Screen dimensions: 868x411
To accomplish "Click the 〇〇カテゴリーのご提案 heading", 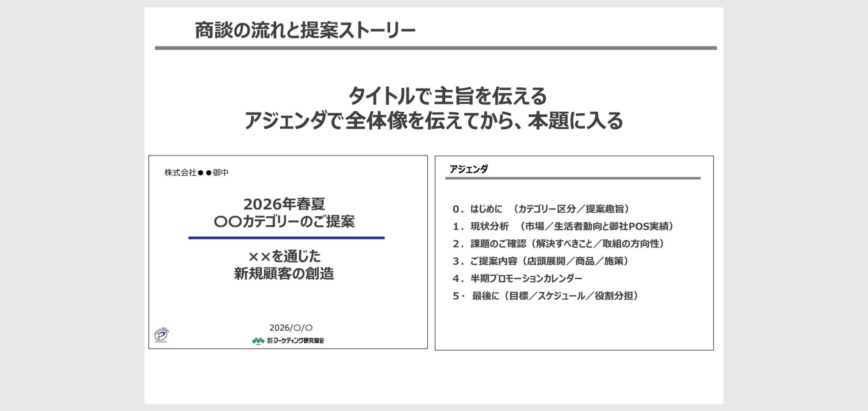I will (x=284, y=221).
